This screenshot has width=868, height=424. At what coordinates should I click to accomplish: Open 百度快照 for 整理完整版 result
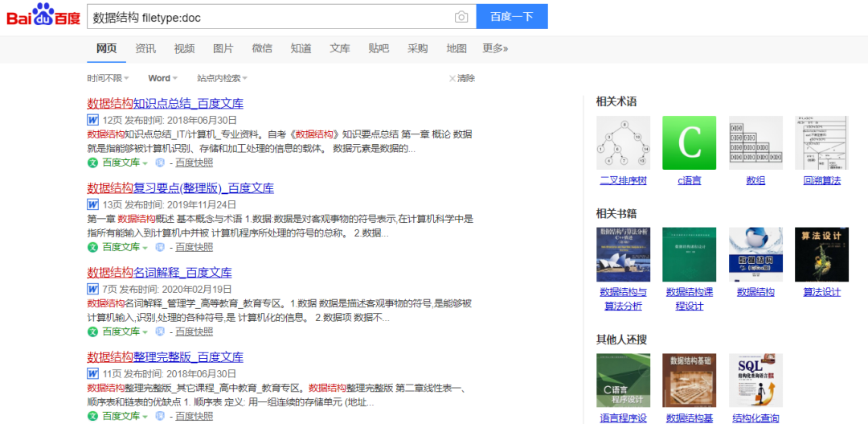pos(194,416)
